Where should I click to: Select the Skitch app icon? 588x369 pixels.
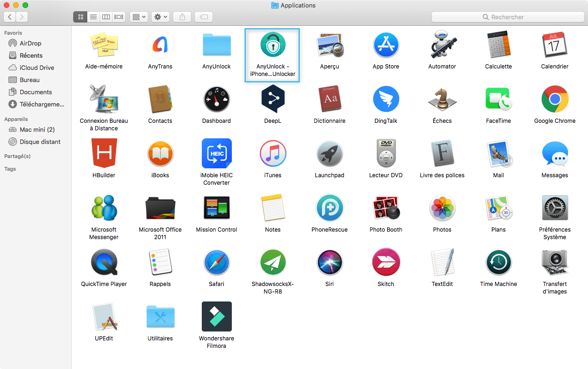point(386,262)
